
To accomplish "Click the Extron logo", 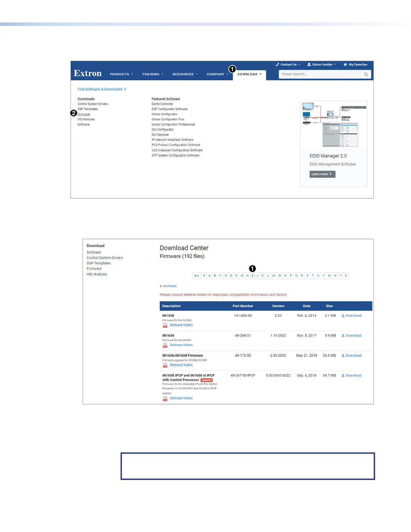I will [x=88, y=74].
